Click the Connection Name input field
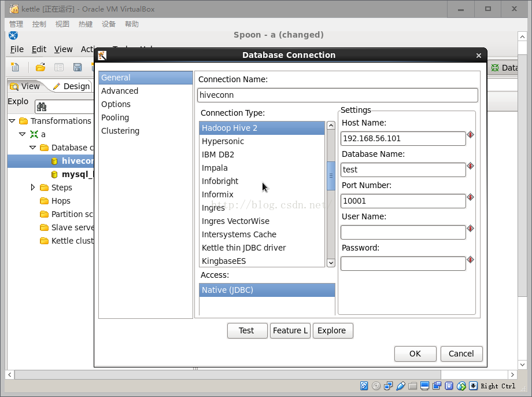The height and width of the screenshot is (397, 532). pyautogui.click(x=338, y=95)
